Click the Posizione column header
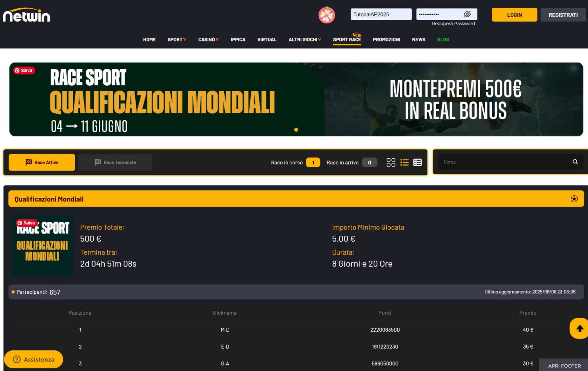 (80, 313)
